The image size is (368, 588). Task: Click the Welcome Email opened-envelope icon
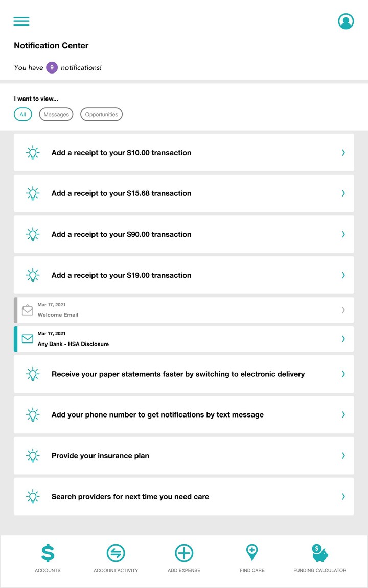[x=28, y=310]
